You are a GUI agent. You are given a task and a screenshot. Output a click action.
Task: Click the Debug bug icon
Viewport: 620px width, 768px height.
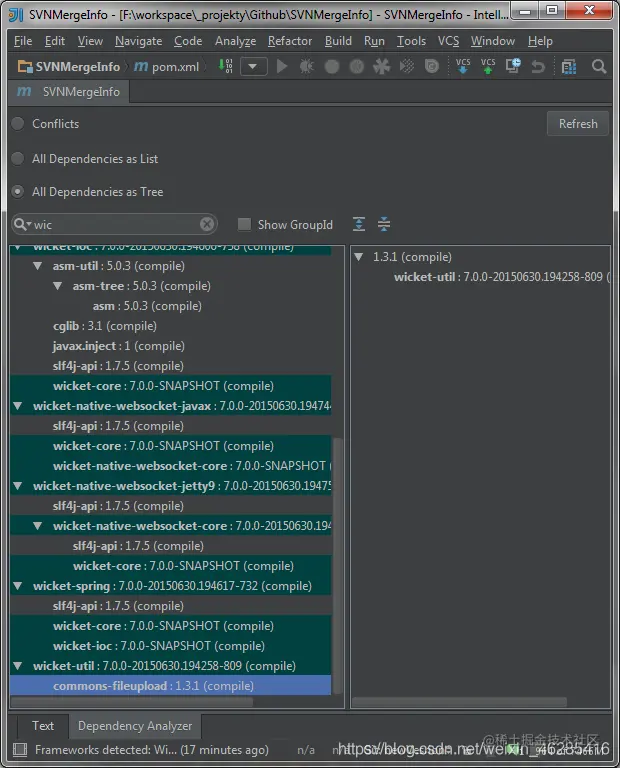(x=307, y=66)
